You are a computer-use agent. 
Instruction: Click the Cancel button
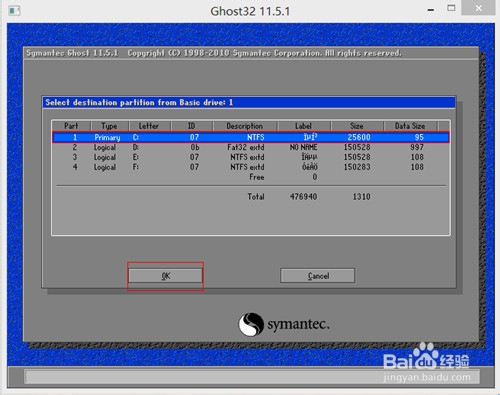tap(318, 276)
